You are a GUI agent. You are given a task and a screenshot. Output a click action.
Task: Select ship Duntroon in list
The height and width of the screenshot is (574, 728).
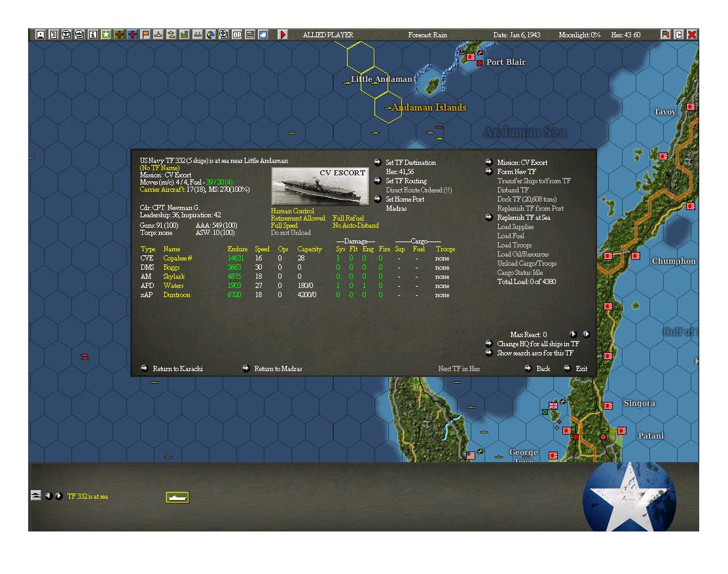tap(177, 295)
